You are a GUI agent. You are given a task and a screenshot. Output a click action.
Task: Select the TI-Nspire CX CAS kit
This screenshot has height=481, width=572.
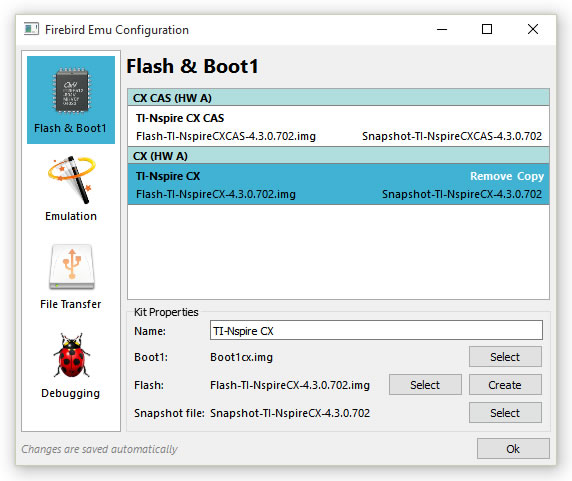[338, 127]
